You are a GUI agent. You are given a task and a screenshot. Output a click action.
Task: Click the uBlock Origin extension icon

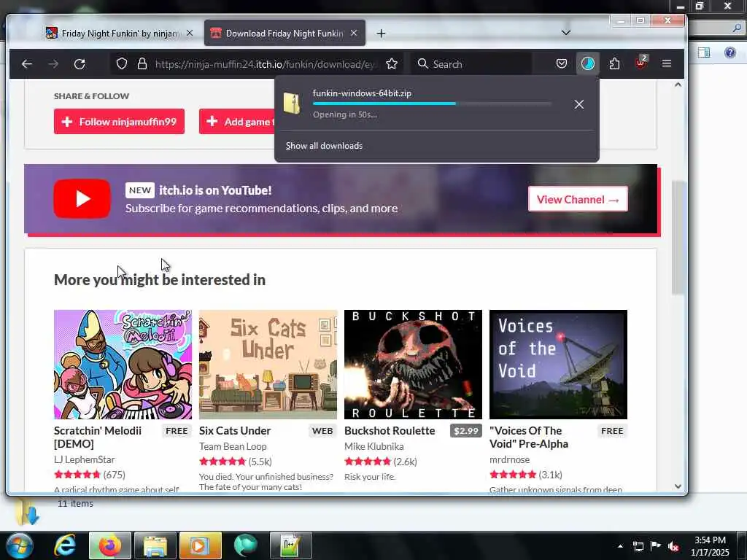click(640, 63)
